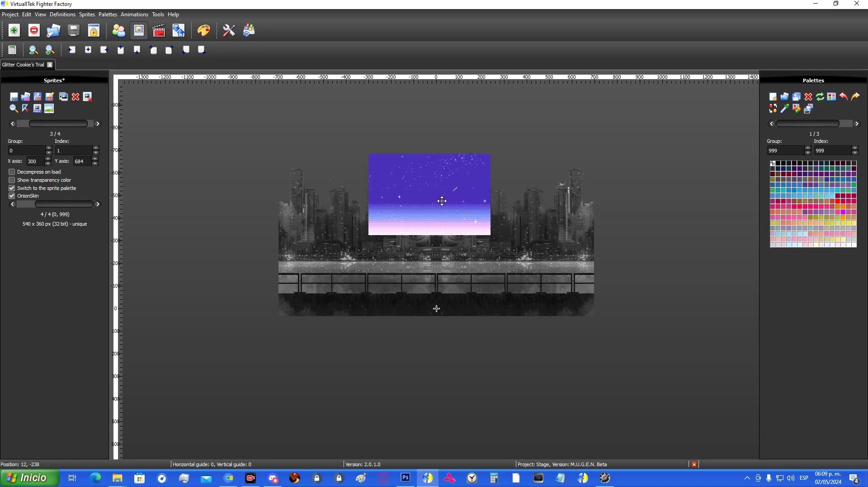Toggle Show transparency color checkbox
Viewport: 868px width, 487px height.
pyautogui.click(x=12, y=180)
